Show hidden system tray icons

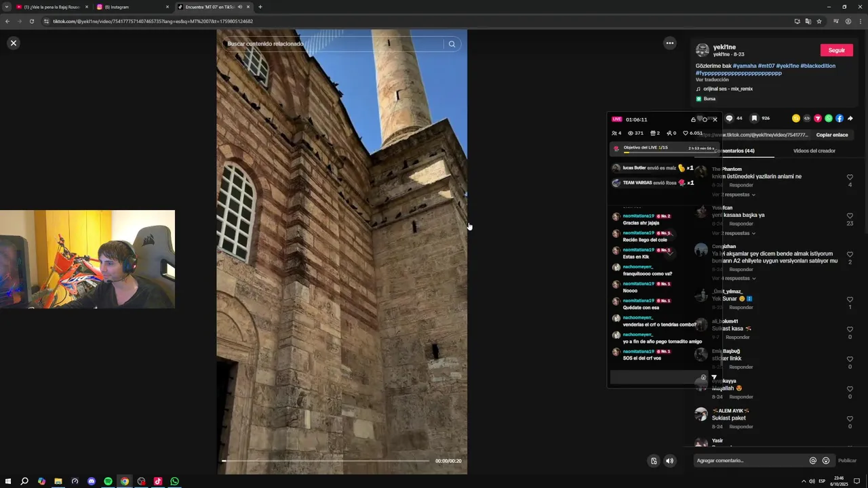point(803,481)
